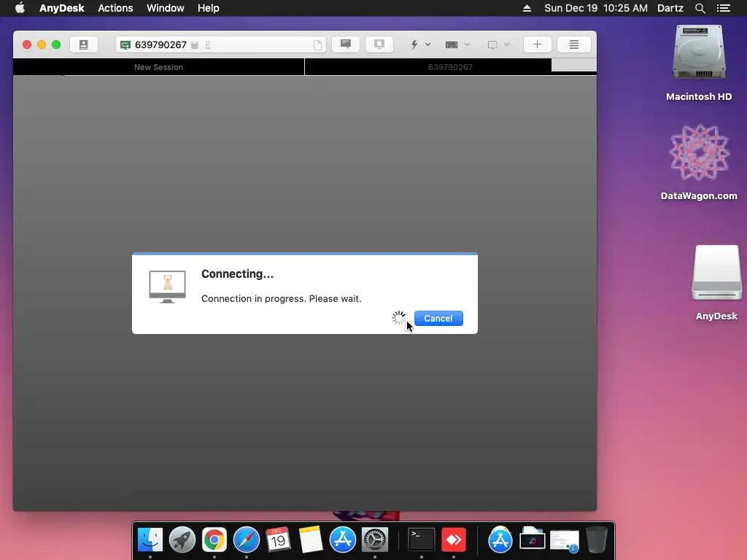Open the chat icon in AnyDesk toolbar
Viewport: 747px width, 560px height.
click(x=346, y=44)
